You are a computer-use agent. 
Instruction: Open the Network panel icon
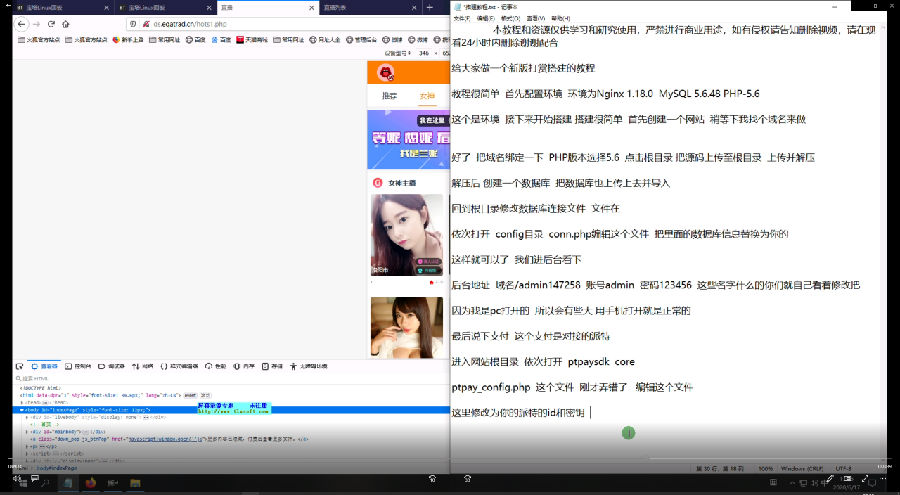[x=136, y=366]
